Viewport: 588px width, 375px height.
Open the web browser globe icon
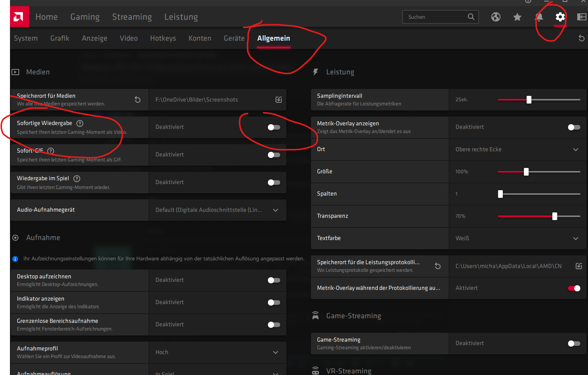click(496, 17)
